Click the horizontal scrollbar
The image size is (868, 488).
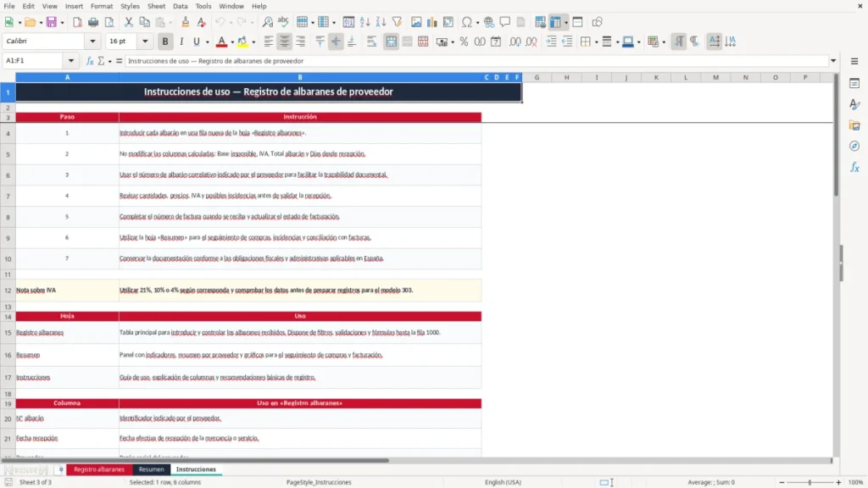(195, 460)
